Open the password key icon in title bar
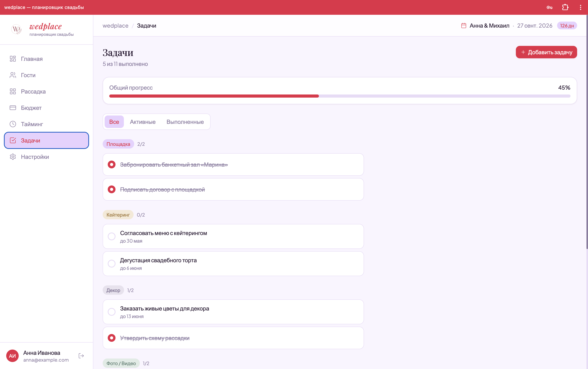Viewport: 588px width, 369px height. pos(549,7)
